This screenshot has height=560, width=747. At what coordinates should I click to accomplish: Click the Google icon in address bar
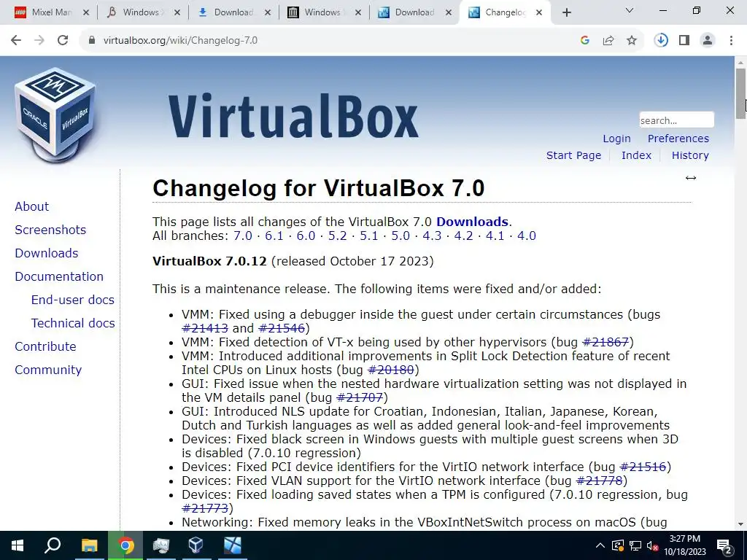[x=585, y=41]
